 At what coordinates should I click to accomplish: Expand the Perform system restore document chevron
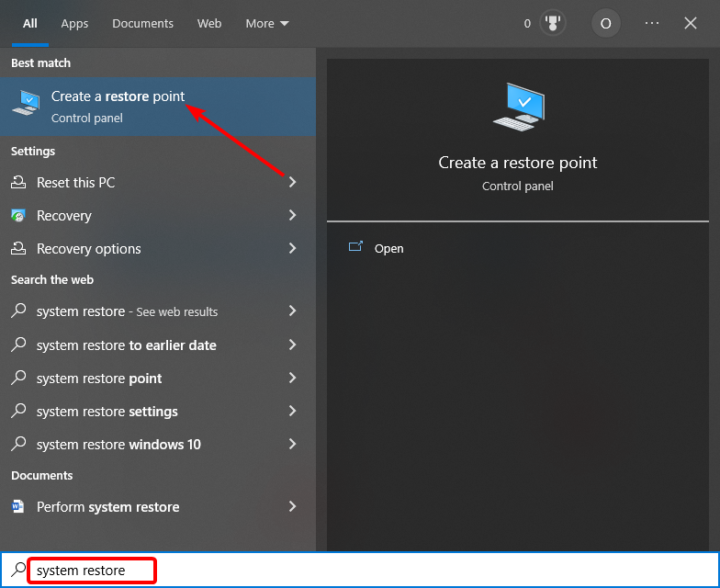pyautogui.click(x=292, y=506)
